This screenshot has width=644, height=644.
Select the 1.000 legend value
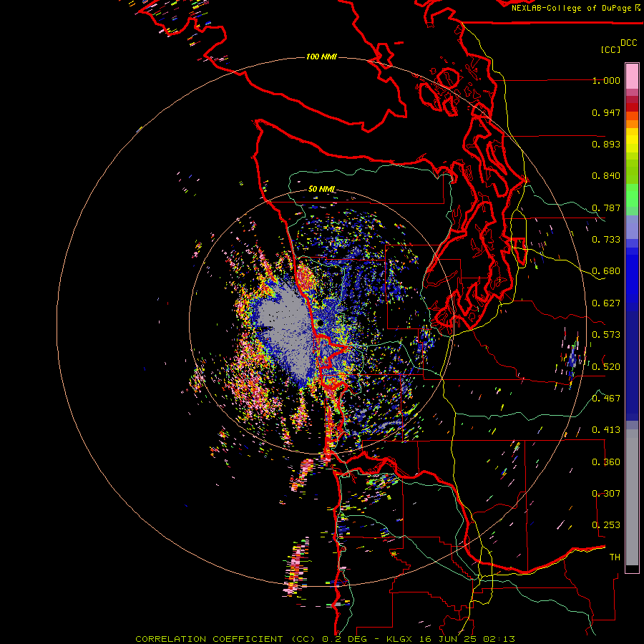pyautogui.click(x=606, y=80)
